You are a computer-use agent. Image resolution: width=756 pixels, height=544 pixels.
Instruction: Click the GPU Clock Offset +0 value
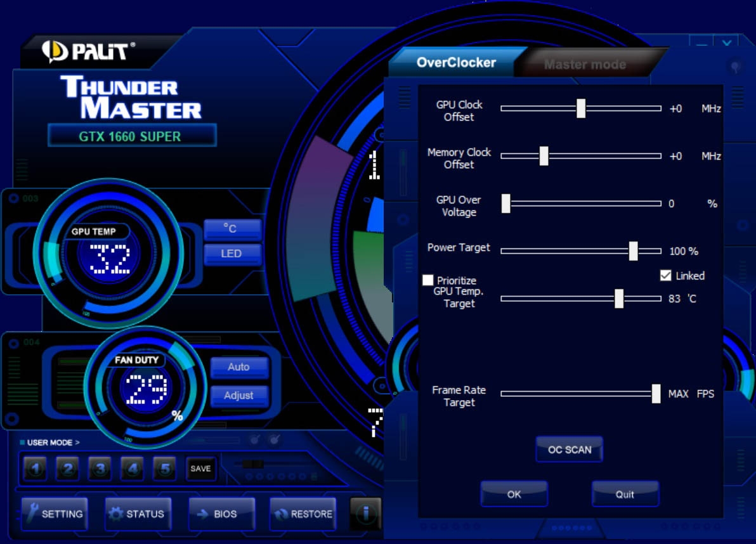[675, 109]
